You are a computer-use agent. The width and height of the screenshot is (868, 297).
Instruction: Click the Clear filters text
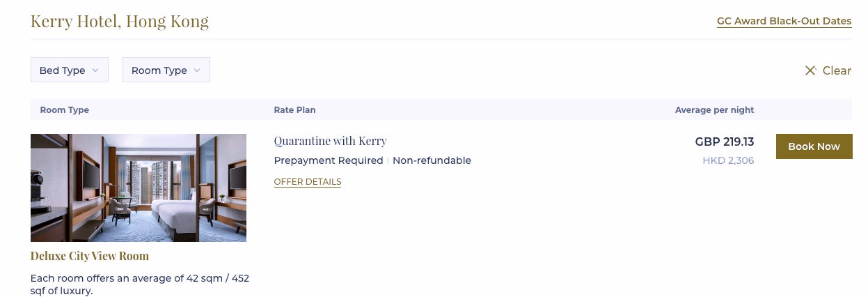[837, 70]
